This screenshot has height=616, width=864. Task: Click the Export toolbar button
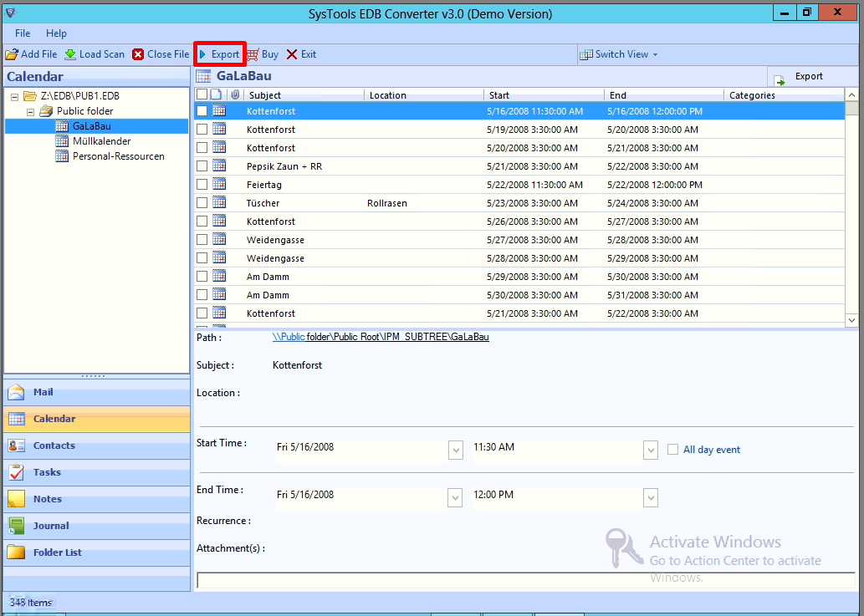pyautogui.click(x=219, y=54)
